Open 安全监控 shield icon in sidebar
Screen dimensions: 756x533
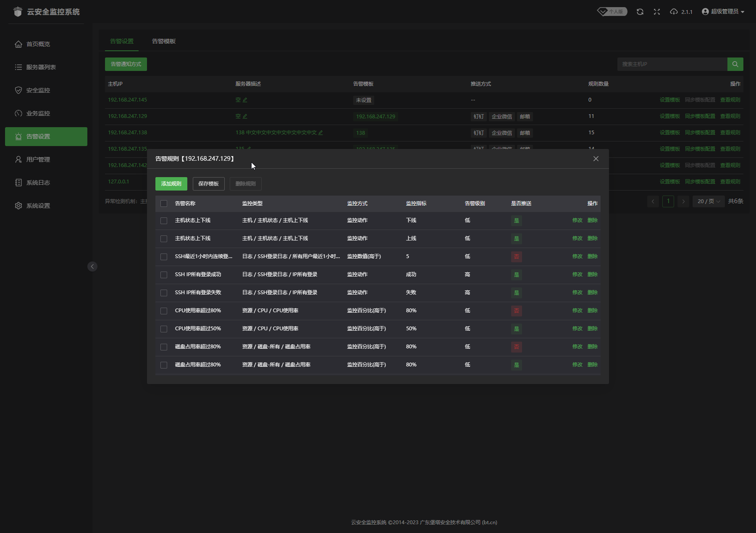pos(18,90)
